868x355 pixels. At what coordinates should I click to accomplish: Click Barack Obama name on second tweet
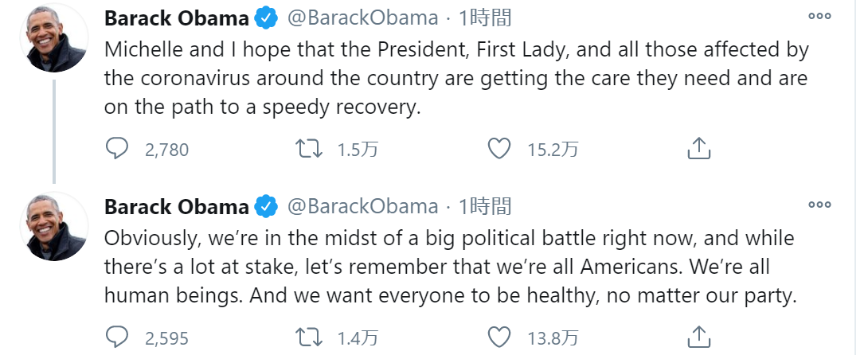click(x=177, y=208)
